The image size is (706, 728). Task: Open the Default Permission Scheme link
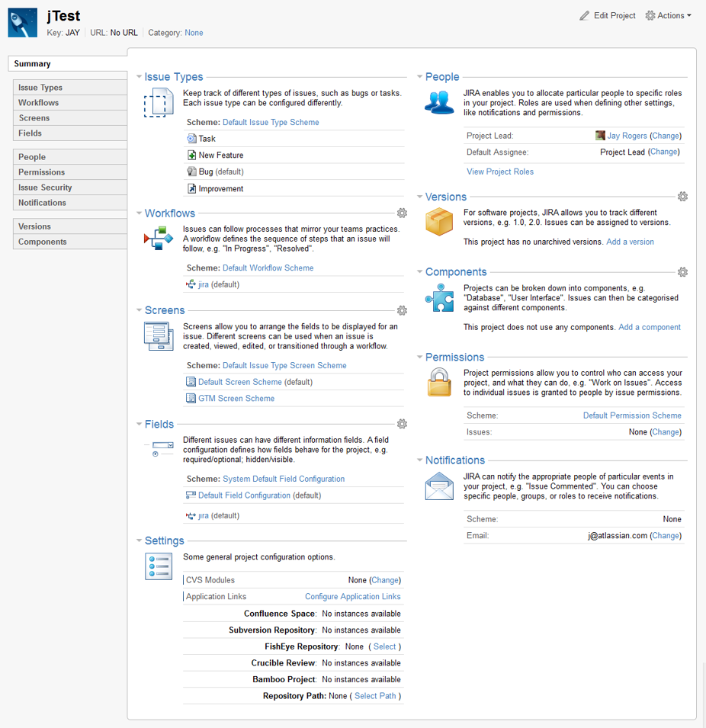point(632,415)
